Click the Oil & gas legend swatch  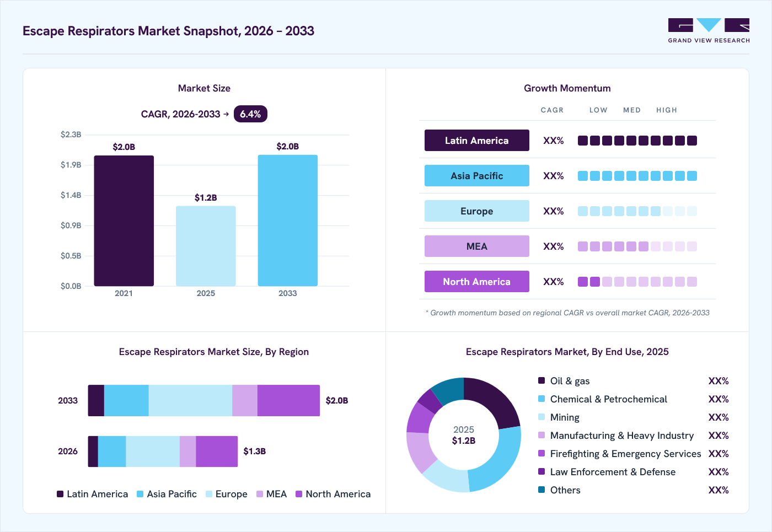[542, 380]
